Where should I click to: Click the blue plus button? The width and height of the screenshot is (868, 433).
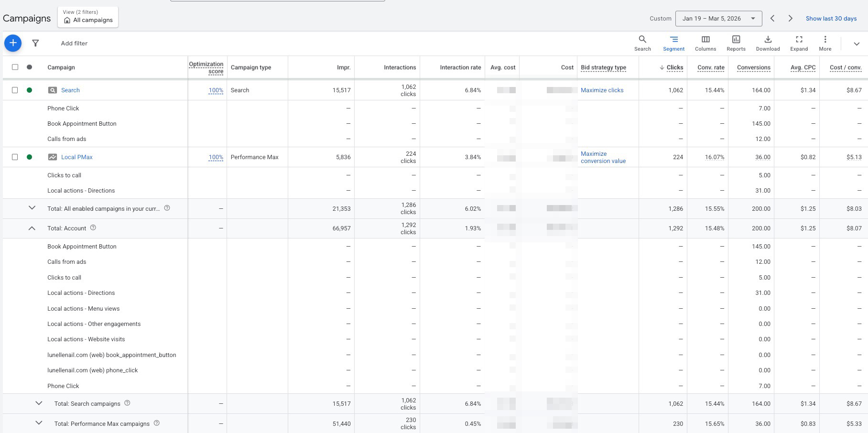point(13,43)
